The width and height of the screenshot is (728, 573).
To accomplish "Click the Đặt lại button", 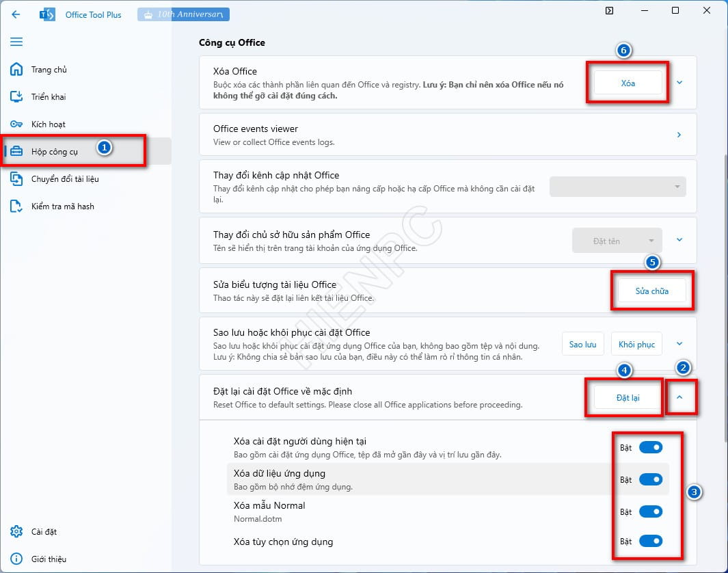I will [628, 397].
